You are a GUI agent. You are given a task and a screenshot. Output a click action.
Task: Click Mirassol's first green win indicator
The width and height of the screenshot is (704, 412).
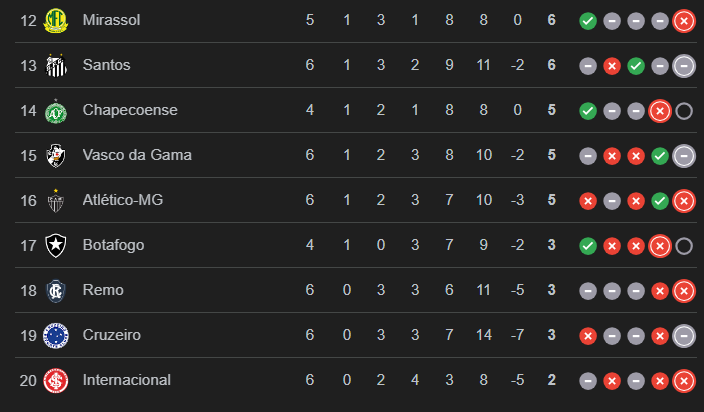point(588,20)
